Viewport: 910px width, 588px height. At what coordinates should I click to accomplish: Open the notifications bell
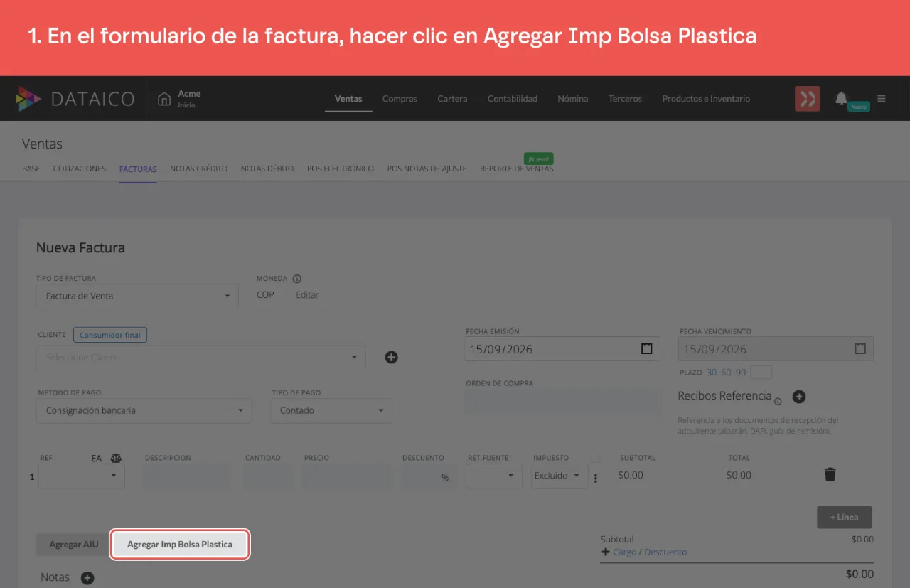(x=841, y=98)
